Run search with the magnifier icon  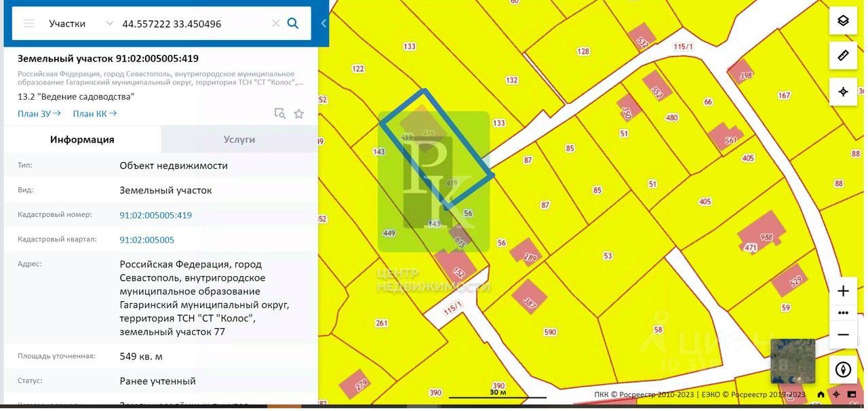(293, 24)
